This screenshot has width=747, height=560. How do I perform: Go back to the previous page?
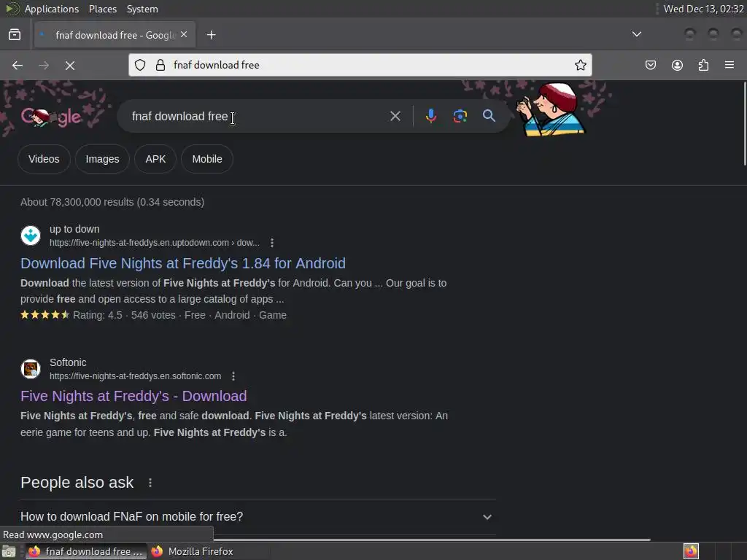pyautogui.click(x=18, y=65)
